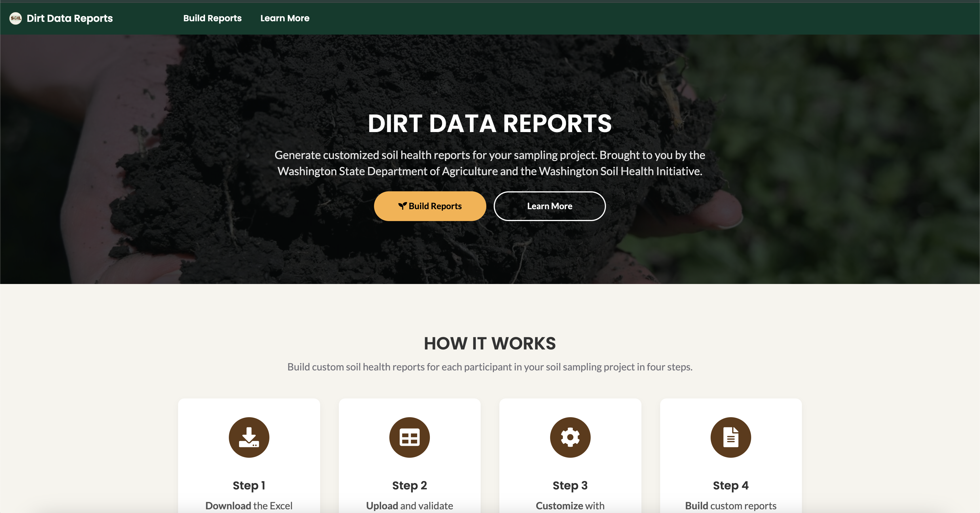Image resolution: width=980 pixels, height=513 pixels.
Task: Open Build Reports from the navigation bar
Action: [x=212, y=18]
